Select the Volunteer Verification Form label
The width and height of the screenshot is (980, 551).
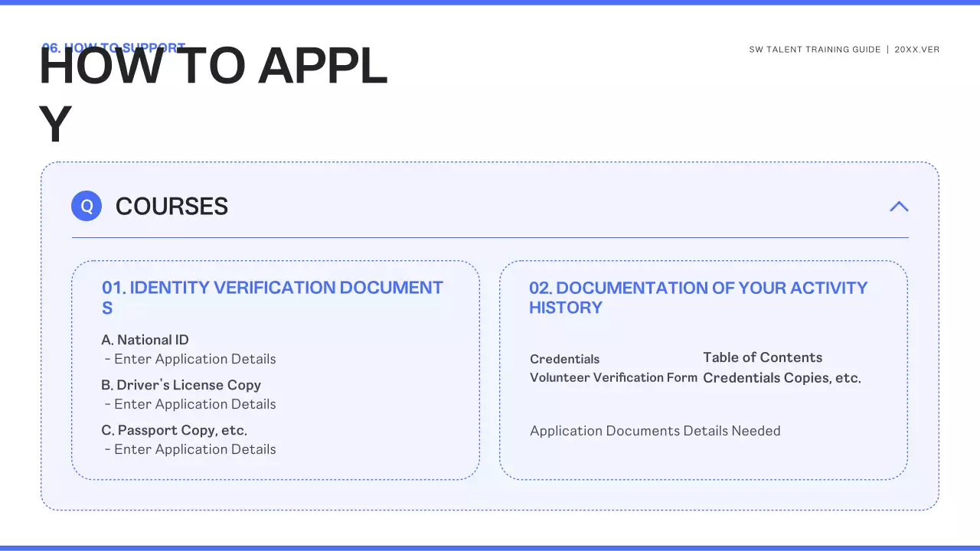(x=613, y=377)
